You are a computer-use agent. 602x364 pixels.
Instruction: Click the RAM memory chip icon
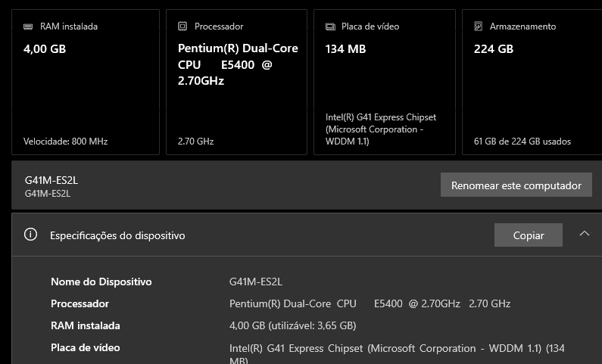pyautogui.click(x=28, y=26)
